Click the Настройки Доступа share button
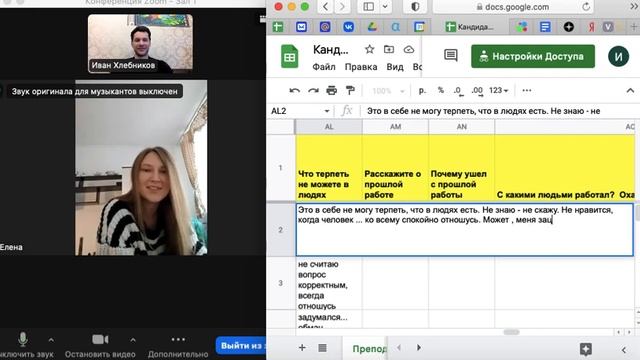This screenshot has width=640, height=360. pos(533,56)
